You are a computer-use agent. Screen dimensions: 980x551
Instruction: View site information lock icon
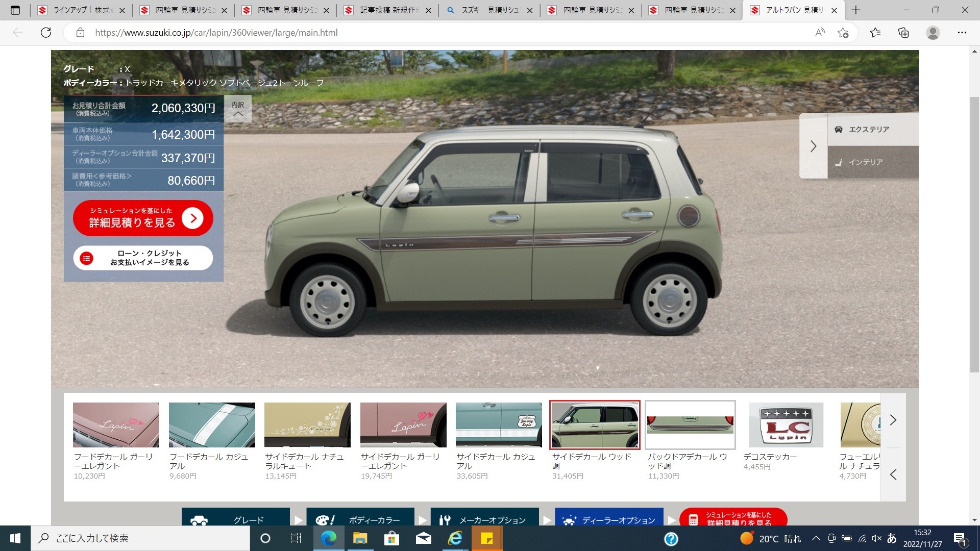tap(80, 33)
